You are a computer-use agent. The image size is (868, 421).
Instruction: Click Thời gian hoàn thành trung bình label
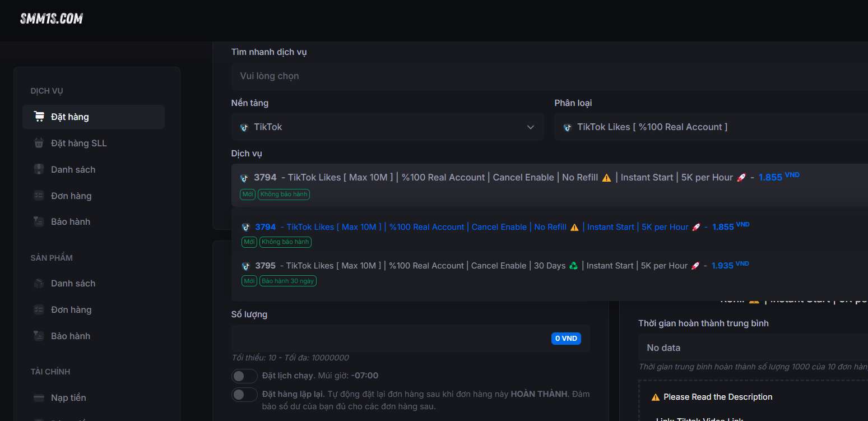(703, 323)
